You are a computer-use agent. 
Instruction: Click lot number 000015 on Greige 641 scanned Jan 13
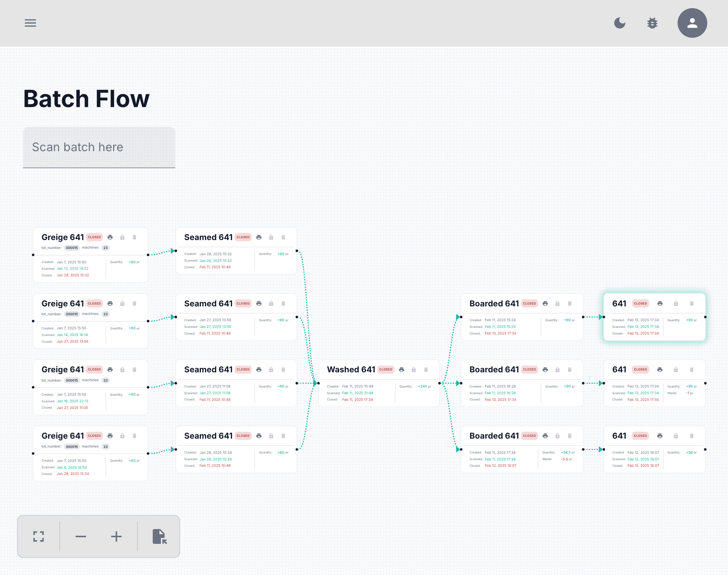(x=72, y=248)
